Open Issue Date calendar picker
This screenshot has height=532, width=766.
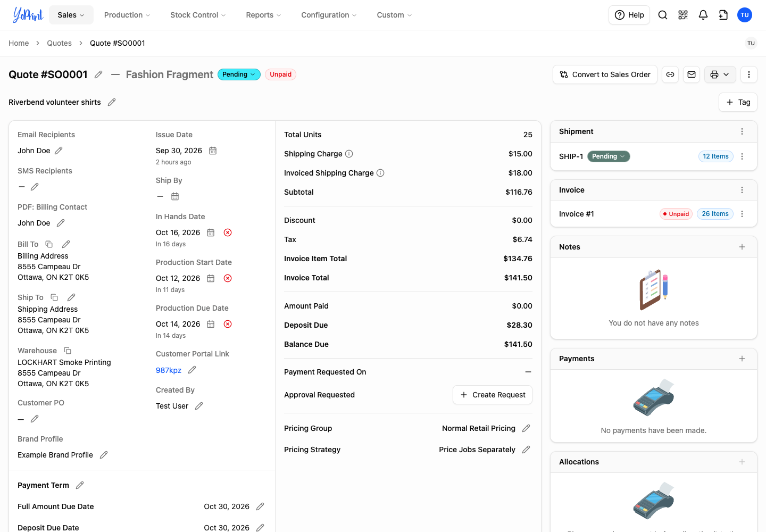point(213,151)
